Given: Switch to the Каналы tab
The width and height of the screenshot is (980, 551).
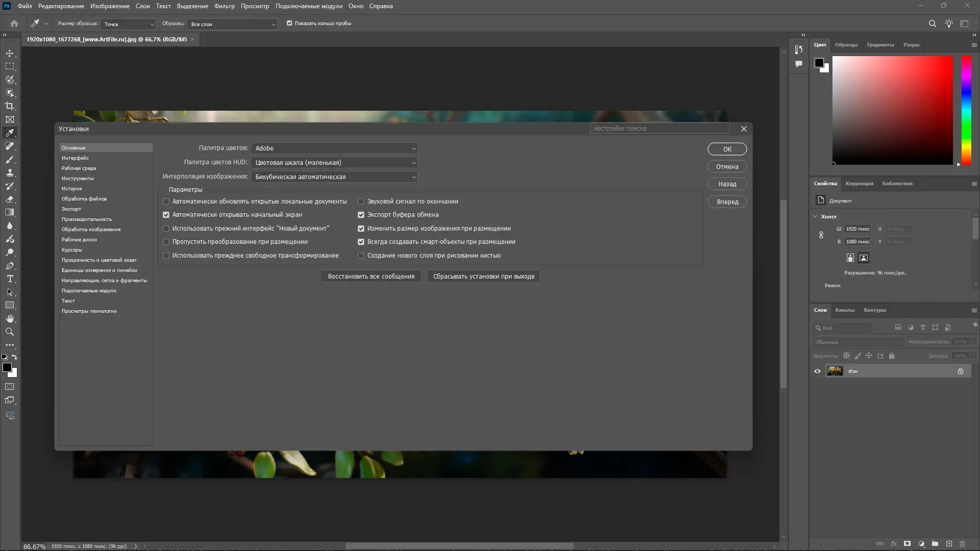Looking at the screenshot, I should tap(845, 310).
